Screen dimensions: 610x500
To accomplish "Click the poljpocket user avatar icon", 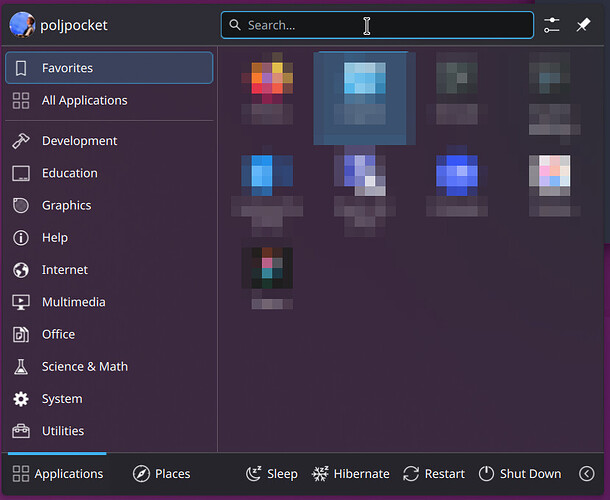I will pyautogui.click(x=21, y=25).
